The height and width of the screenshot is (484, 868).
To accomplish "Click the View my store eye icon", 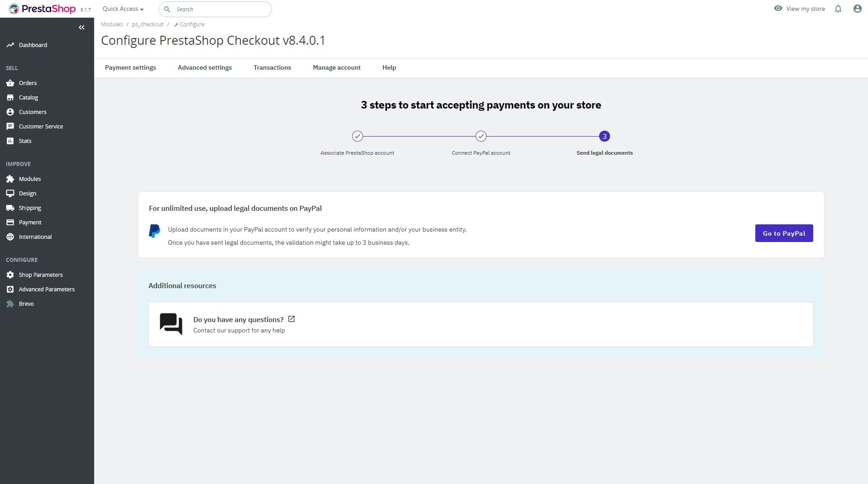I will [778, 9].
